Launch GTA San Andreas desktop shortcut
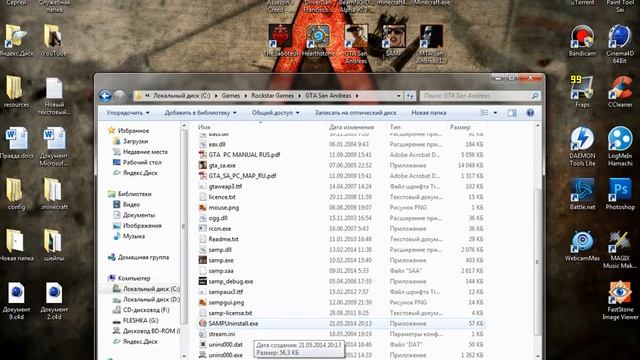 (356, 44)
